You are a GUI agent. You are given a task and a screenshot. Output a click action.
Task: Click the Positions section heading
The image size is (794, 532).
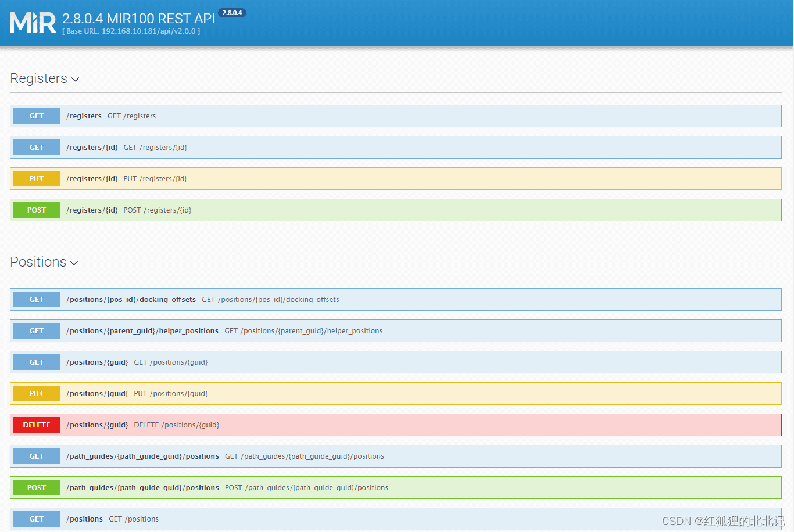point(38,262)
